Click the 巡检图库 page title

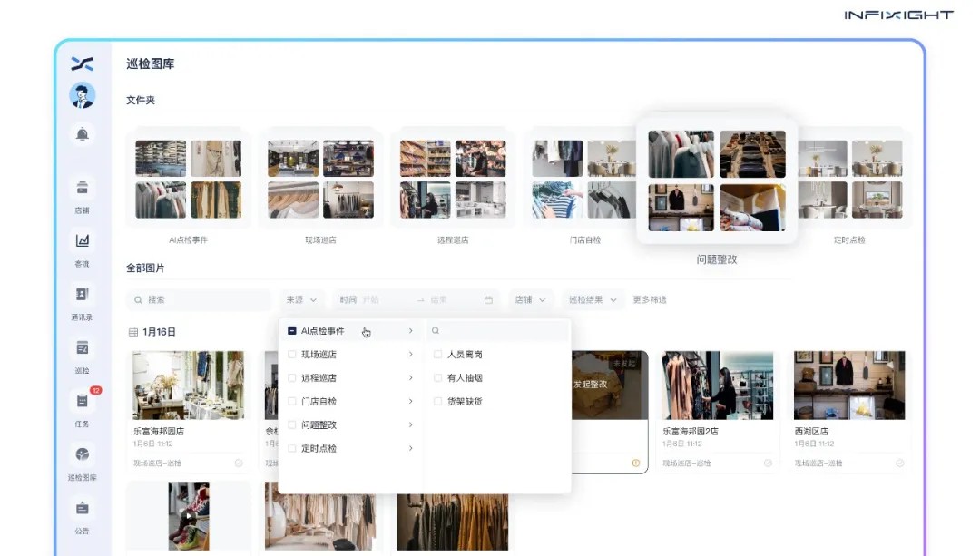(151, 63)
